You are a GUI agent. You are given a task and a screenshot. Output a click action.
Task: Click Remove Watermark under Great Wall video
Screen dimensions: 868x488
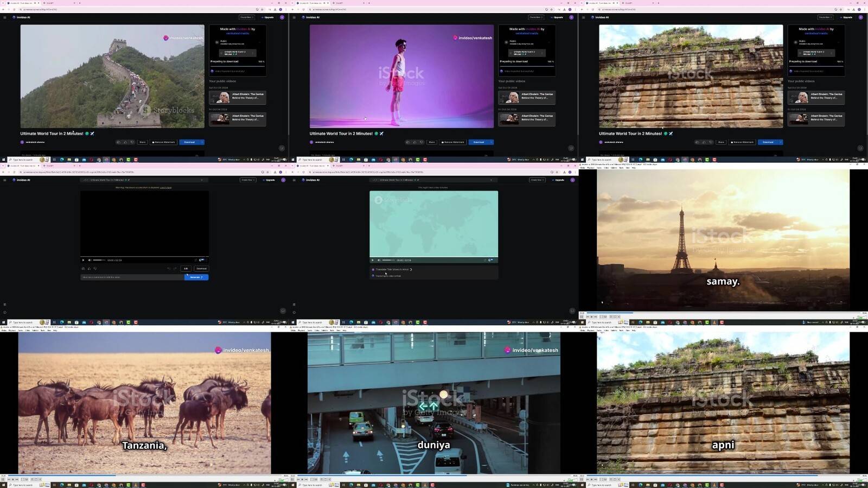point(163,142)
